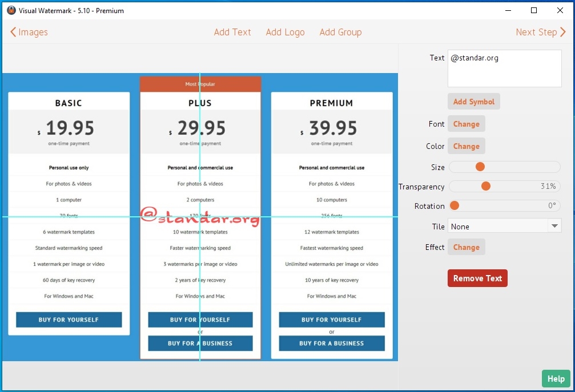Click the '10 computers' row text
The width and height of the screenshot is (575, 392).
click(x=332, y=200)
